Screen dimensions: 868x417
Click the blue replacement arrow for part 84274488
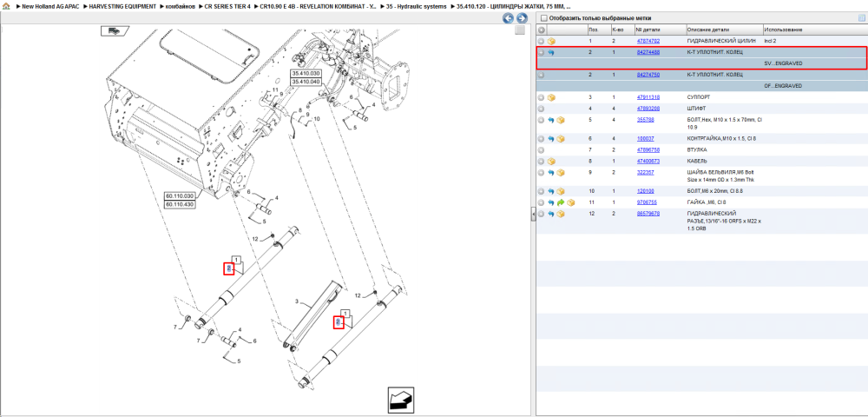pos(551,53)
